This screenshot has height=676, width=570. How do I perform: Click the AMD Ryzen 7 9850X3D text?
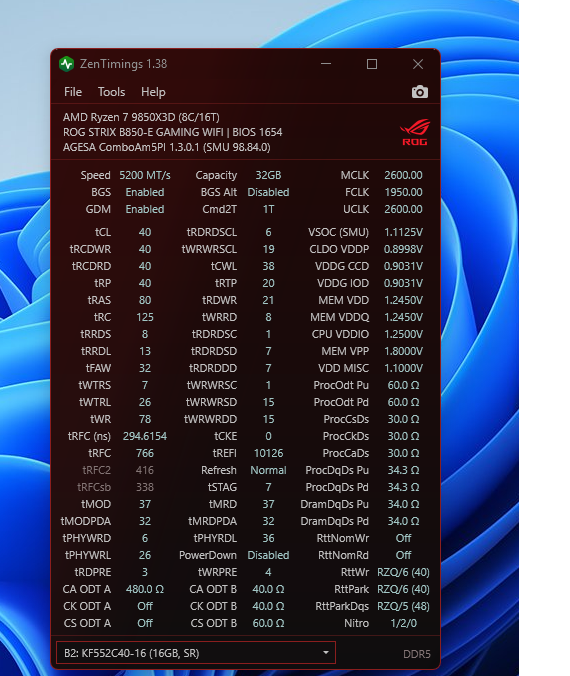tap(141, 117)
